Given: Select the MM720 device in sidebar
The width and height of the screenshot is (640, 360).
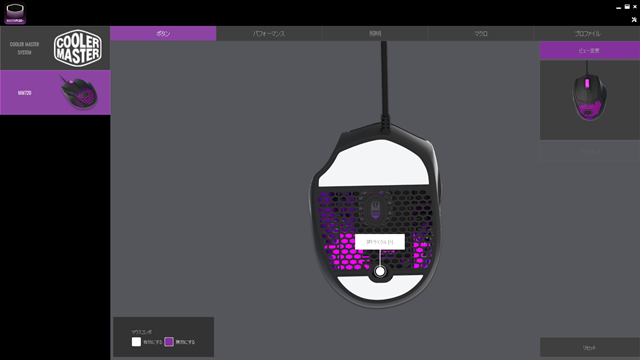Looking at the screenshot, I should [x=55, y=92].
